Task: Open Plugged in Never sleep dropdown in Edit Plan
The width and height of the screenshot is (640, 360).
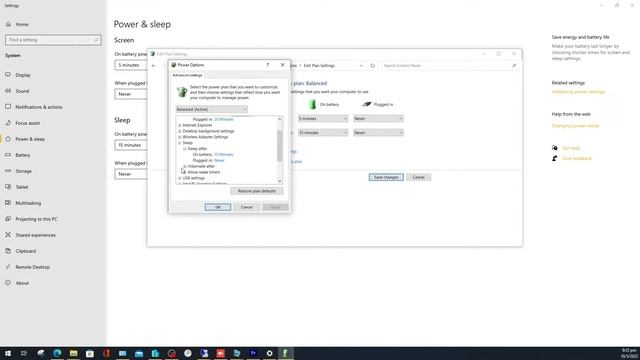Action: tap(378, 133)
